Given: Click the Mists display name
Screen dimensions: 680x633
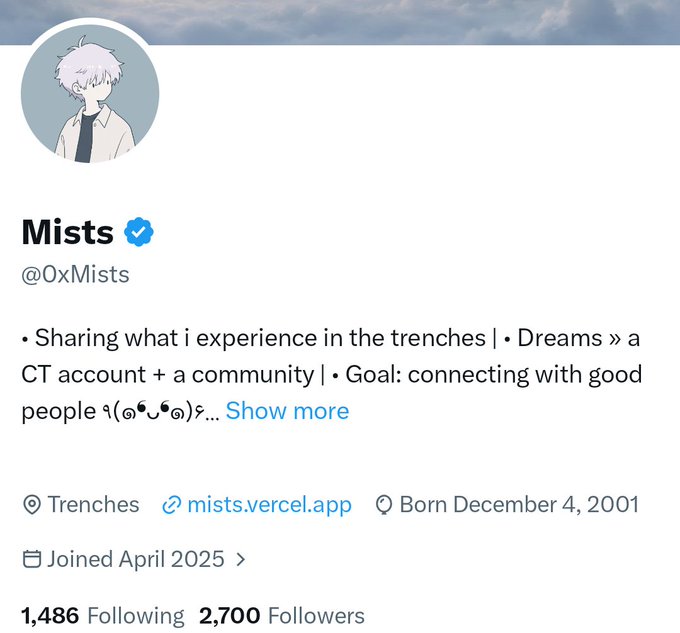Looking at the screenshot, I should 68,232.
